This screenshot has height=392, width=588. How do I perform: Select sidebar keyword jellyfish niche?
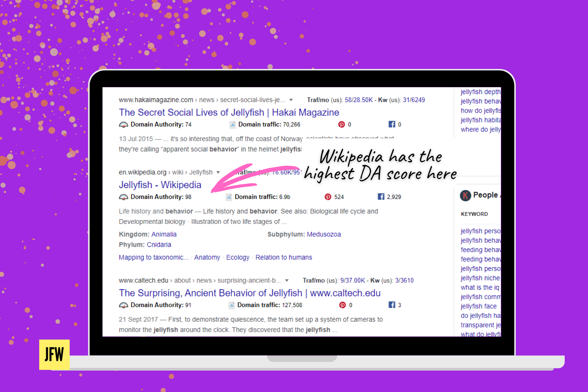[x=480, y=278]
